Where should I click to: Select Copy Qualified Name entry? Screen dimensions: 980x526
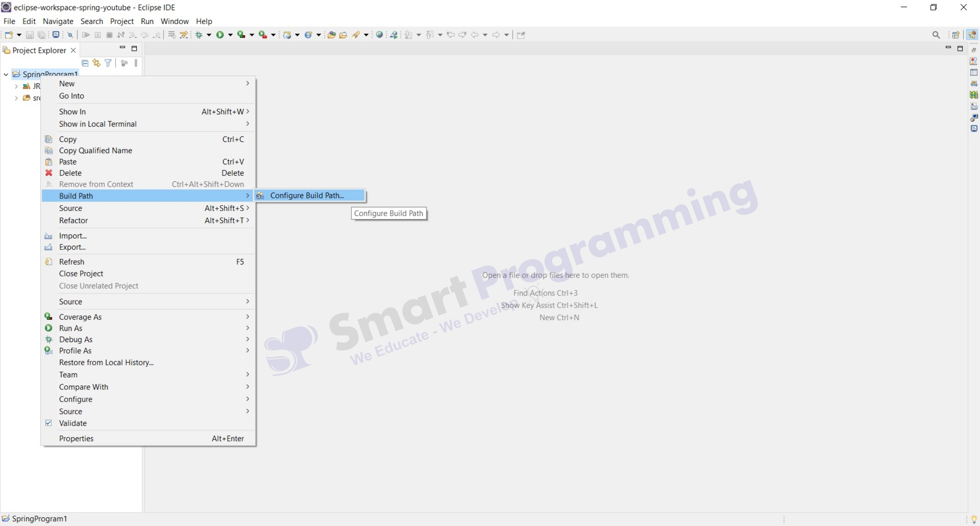pyautogui.click(x=148, y=151)
